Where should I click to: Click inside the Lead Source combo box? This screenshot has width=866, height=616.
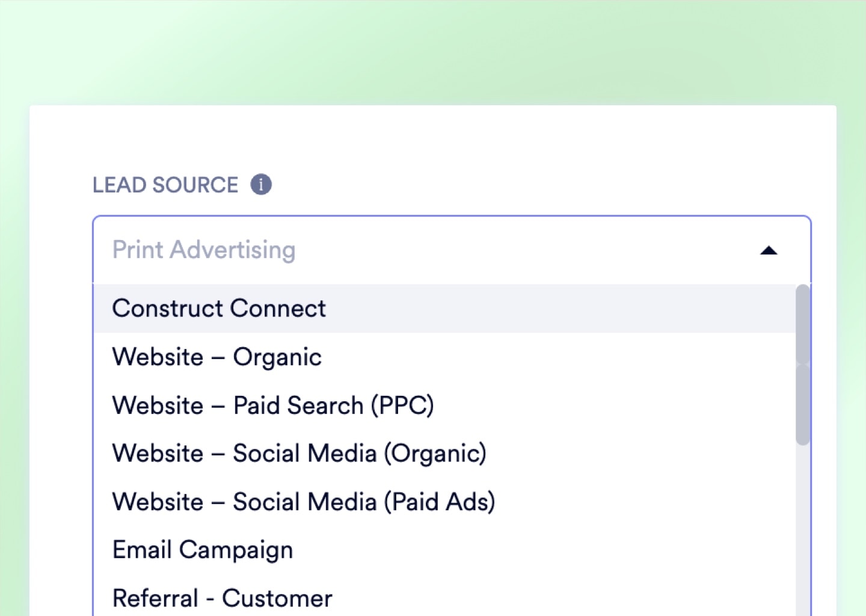[x=421, y=250]
